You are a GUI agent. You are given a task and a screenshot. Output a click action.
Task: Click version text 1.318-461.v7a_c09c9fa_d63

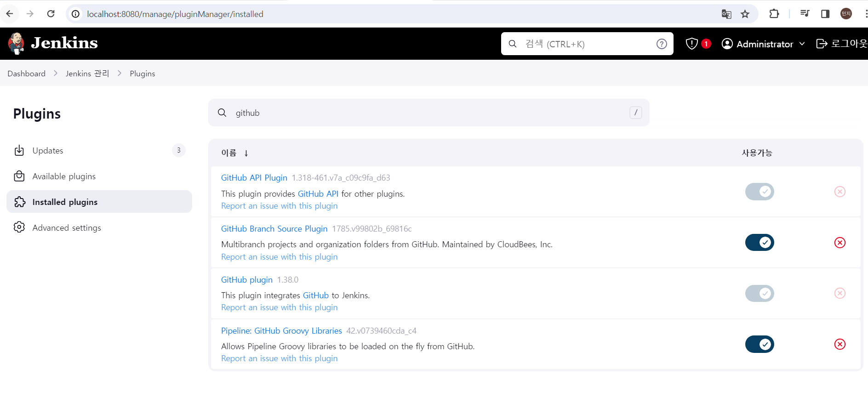coord(341,178)
